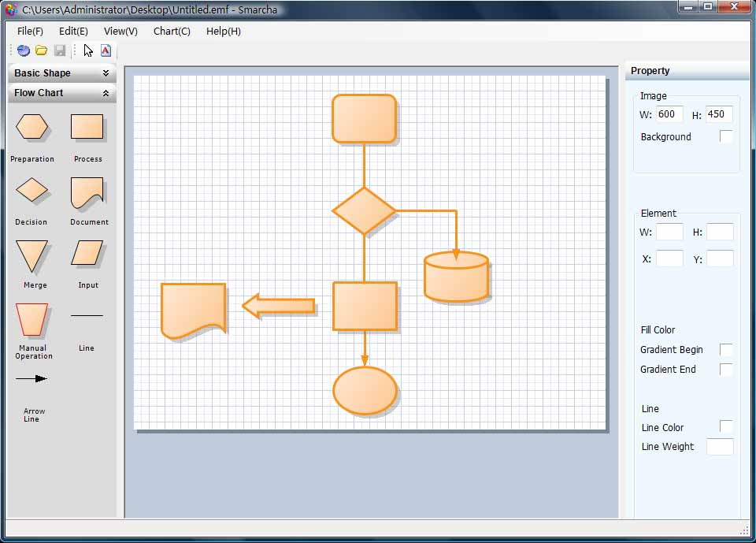This screenshot has height=543, width=756.
Task: Open the View(V) menu
Action: (120, 31)
